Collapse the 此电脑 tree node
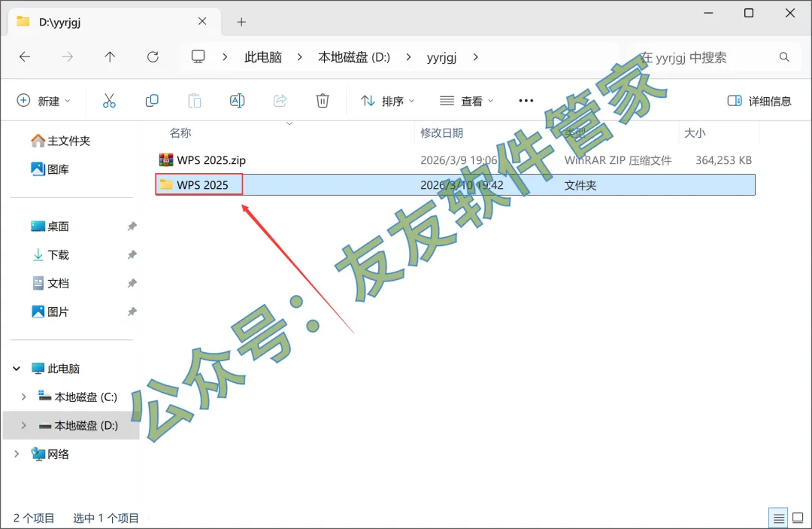This screenshot has width=812, height=529. (x=17, y=369)
